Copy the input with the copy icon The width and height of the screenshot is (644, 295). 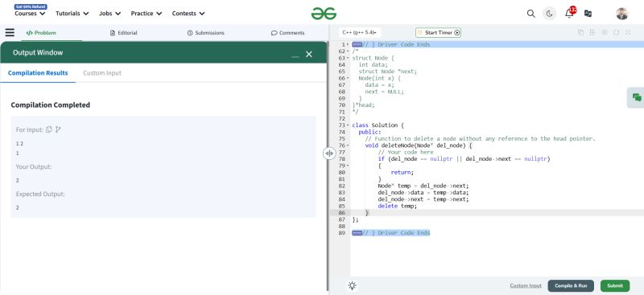tap(49, 129)
